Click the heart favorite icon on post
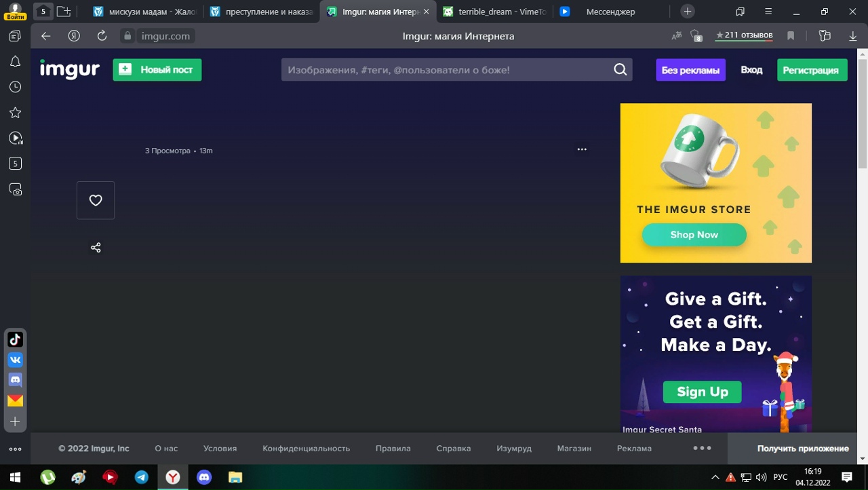 (96, 200)
